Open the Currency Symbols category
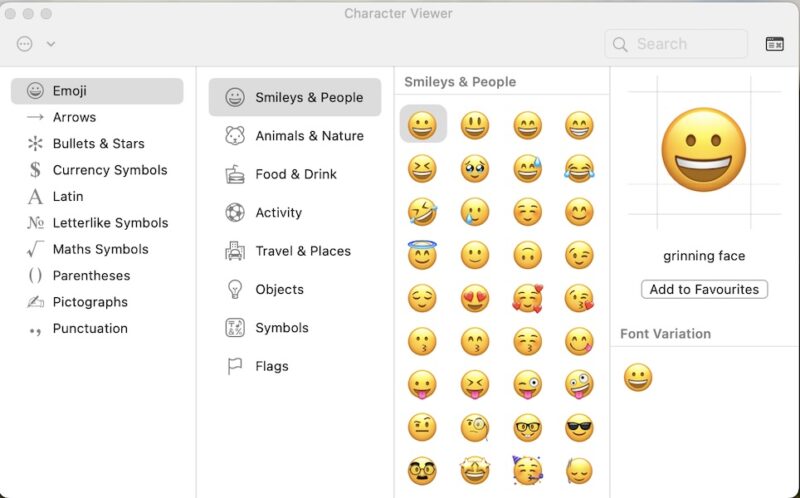Screen dimensions: 800x498 coord(109,170)
